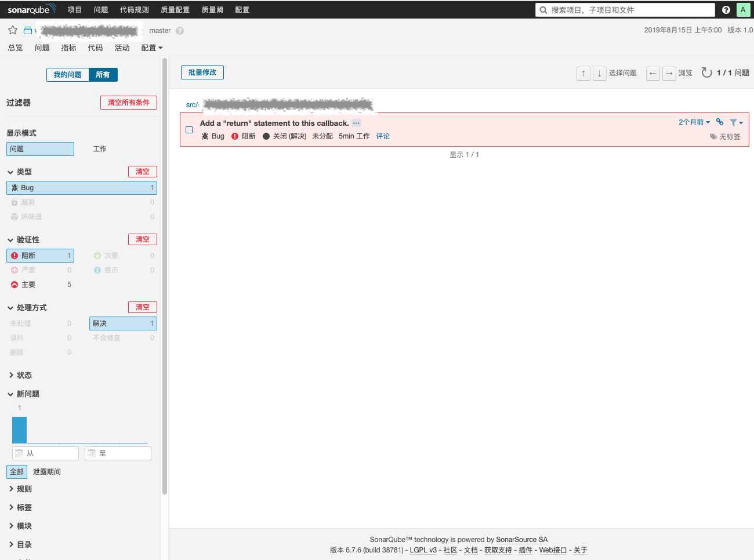Image resolution: width=754 pixels, height=560 pixels.
Task: Open the Web接口 footer link
Action: pos(553,550)
